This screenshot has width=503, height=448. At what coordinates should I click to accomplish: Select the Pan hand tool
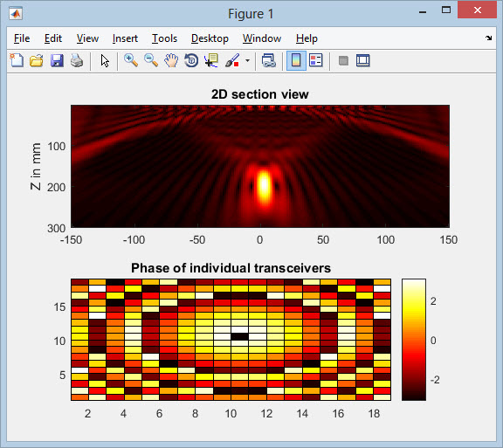[x=171, y=60]
